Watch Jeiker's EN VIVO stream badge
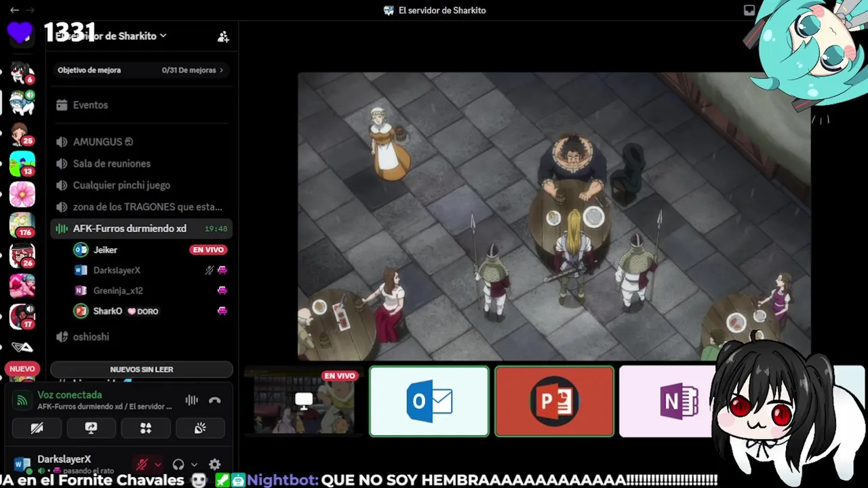Screen dimensions: 868x488 (x=208, y=250)
